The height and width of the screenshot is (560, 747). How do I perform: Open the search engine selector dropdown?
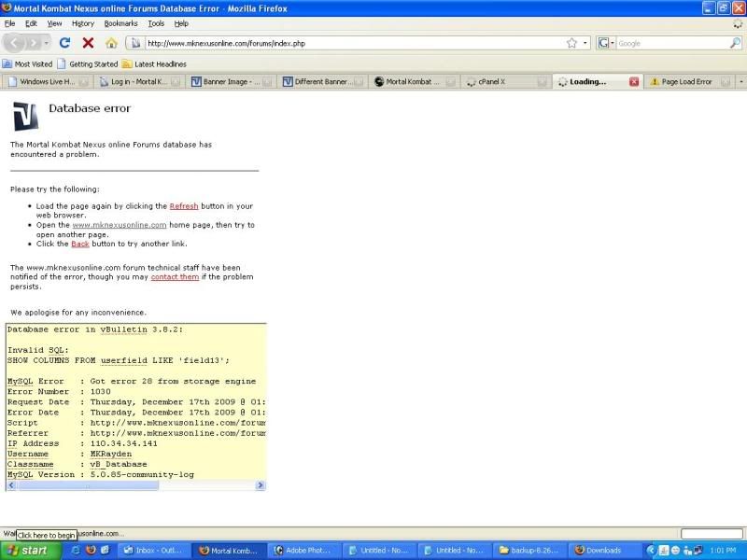pyautogui.click(x=605, y=43)
